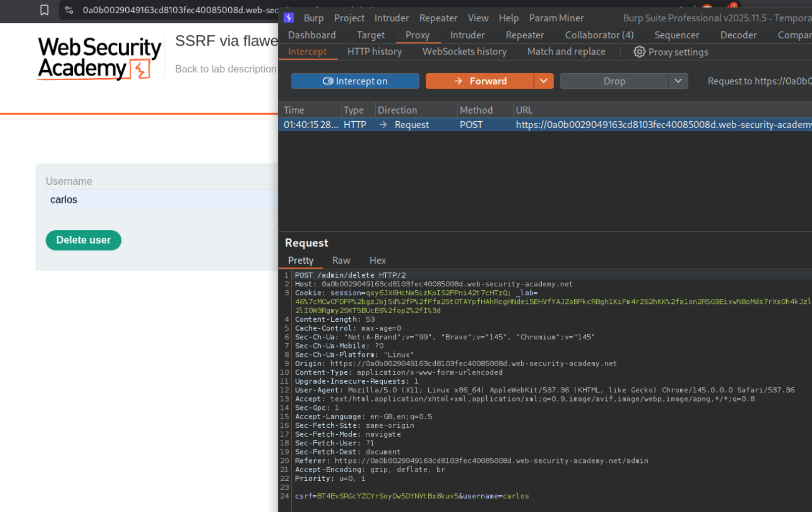Click the Delete user button
812x512 pixels.
(83, 240)
